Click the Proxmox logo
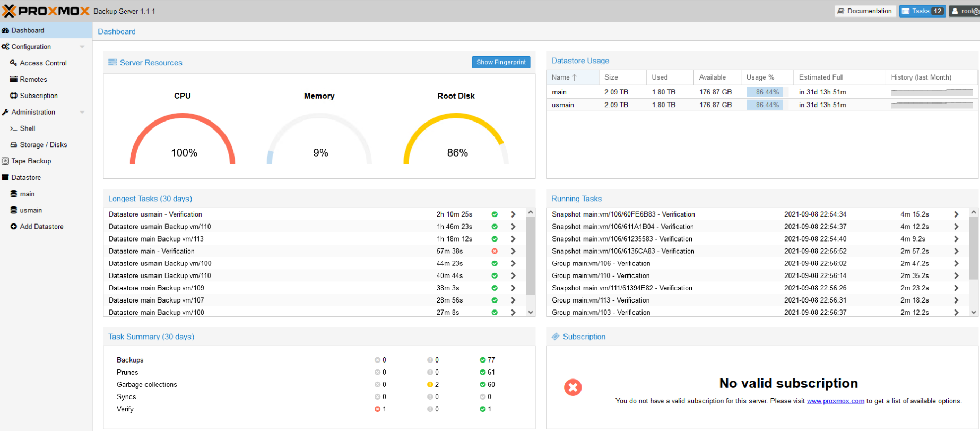This screenshot has height=431, width=980. (46, 11)
